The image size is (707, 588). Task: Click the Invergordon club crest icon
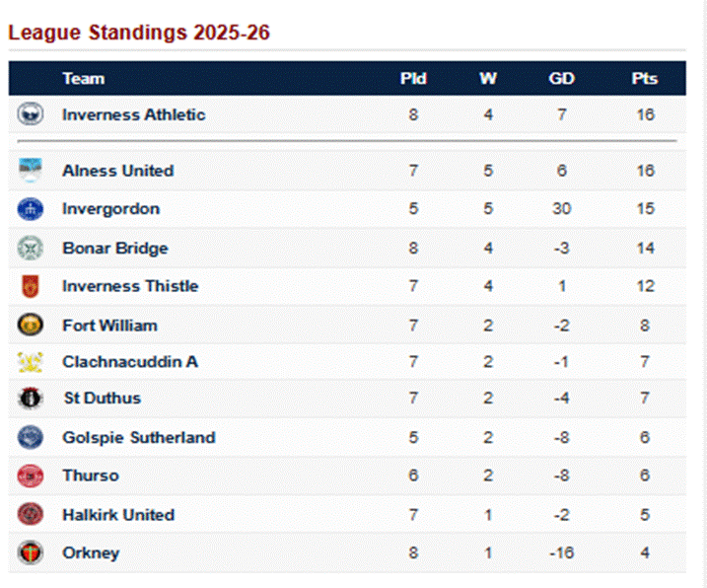(31, 209)
